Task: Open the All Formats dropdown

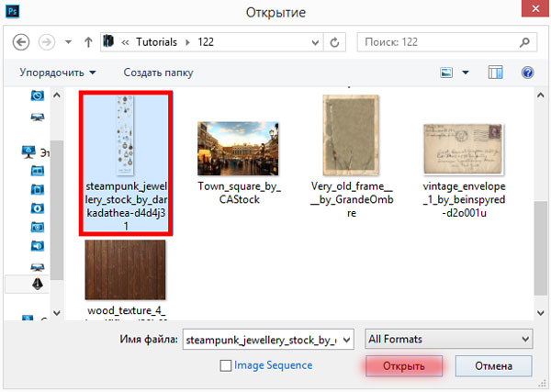Action: click(449, 339)
